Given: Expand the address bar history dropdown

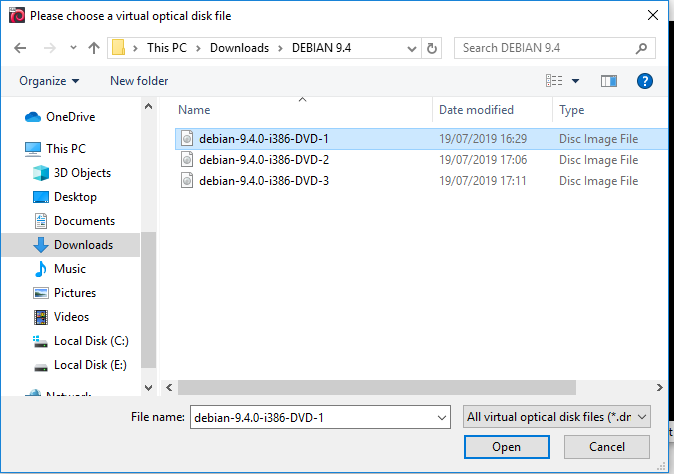Looking at the screenshot, I should (411, 48).
